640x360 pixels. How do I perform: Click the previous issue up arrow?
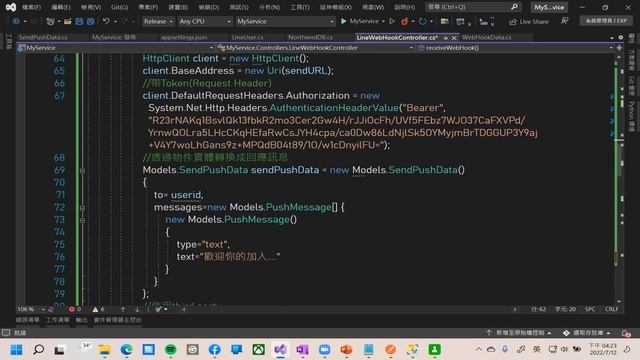click(x=123, y=309)
